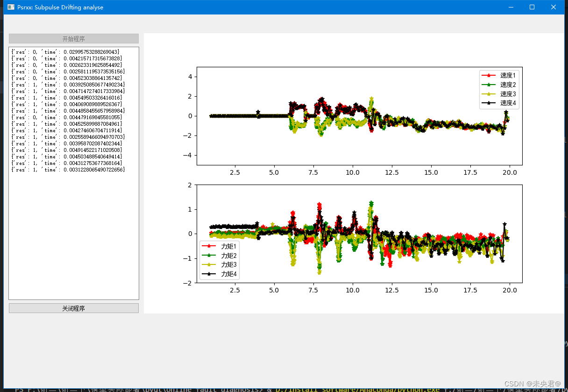The height and width of the screenshot is (392, 568).
Task: Close the Psrxx window with the X
Action: click(554, 7)
